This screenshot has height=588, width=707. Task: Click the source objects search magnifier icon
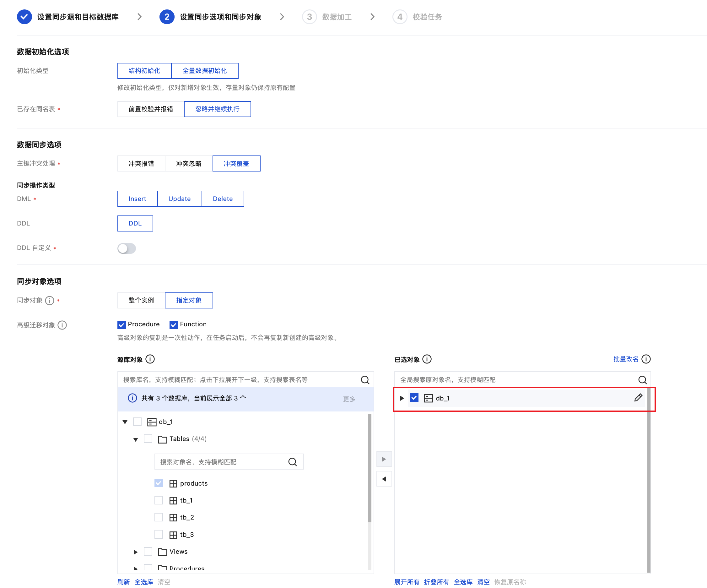tap(364, 380)
